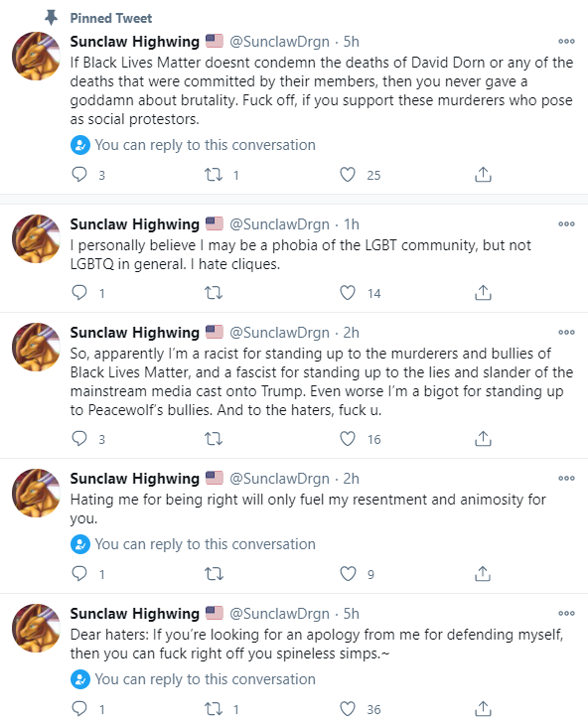This screenshot has width=588, height=727.
Task: Open more options on 'Dear haters' tweet
Action: pos(566,614)
